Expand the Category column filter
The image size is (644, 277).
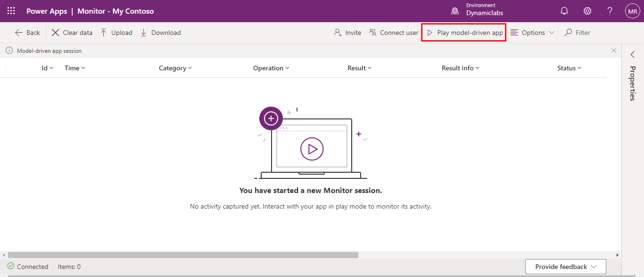175,68
